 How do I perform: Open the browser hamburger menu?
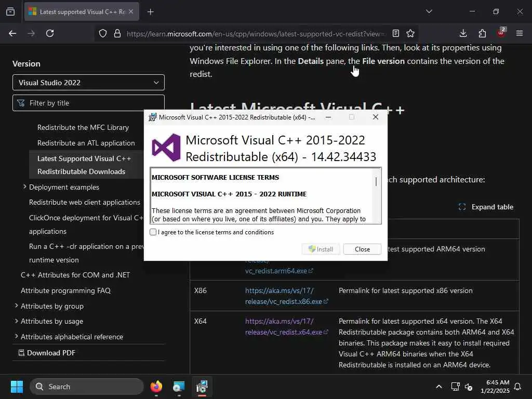[520, 33]
